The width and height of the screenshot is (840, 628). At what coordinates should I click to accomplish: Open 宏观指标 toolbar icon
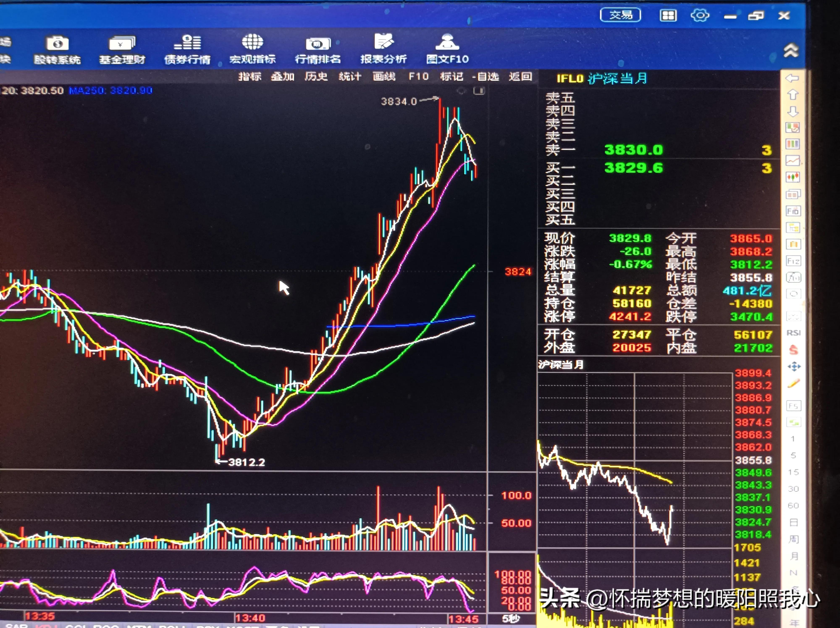coord(253,49)
